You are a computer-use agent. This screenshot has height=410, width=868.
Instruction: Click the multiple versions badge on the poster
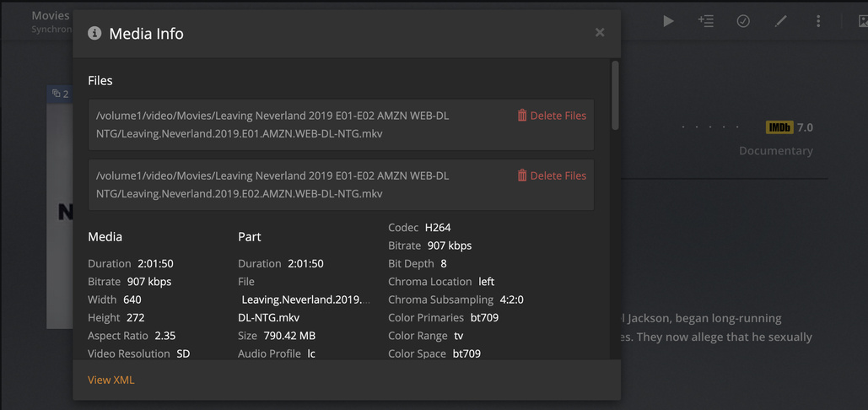coord(60,94)
